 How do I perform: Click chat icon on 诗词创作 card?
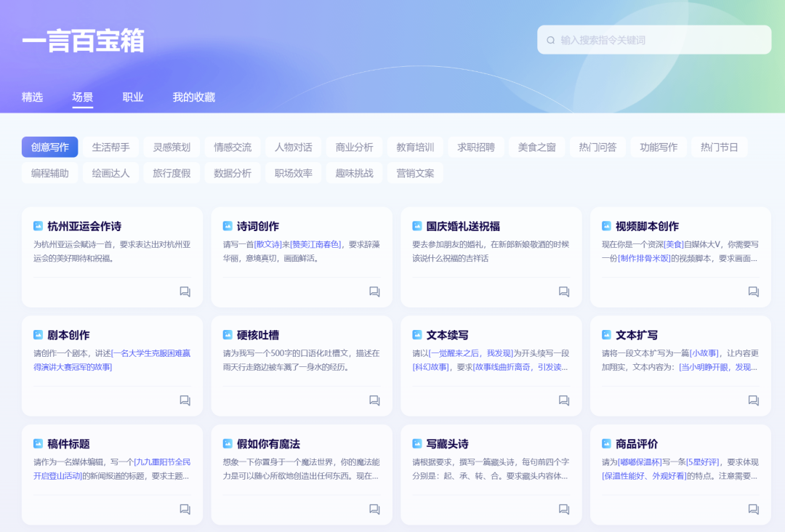pyautogui.click(x=374, y=291)
